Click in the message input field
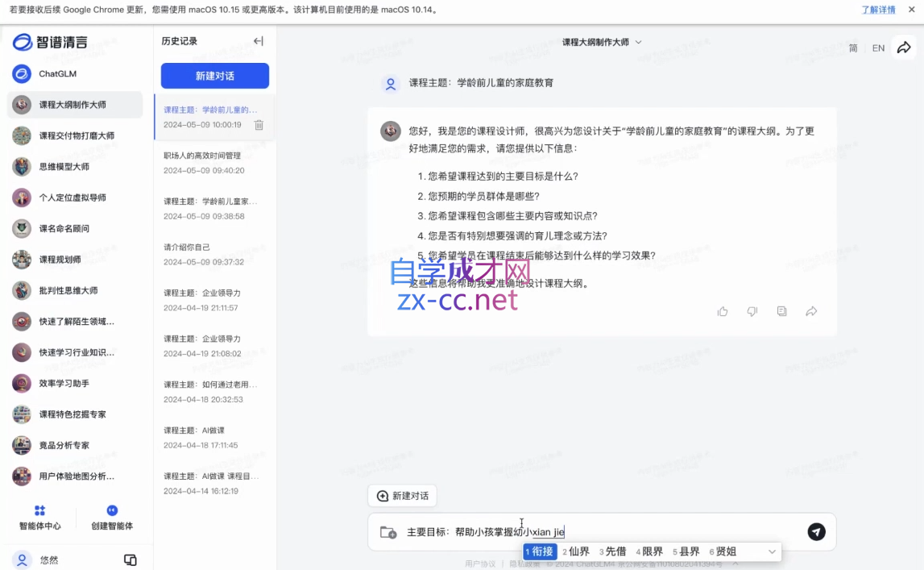 (x=601, y=531)
